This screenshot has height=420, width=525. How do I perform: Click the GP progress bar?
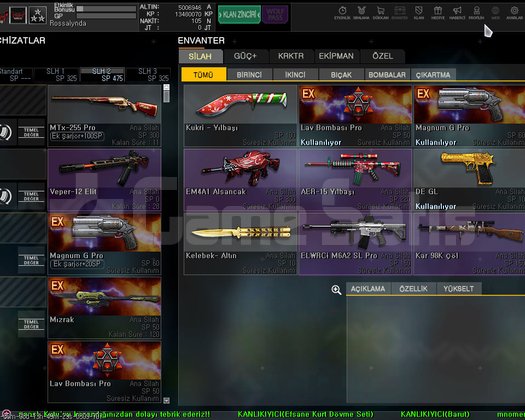(x=106, y=16)
